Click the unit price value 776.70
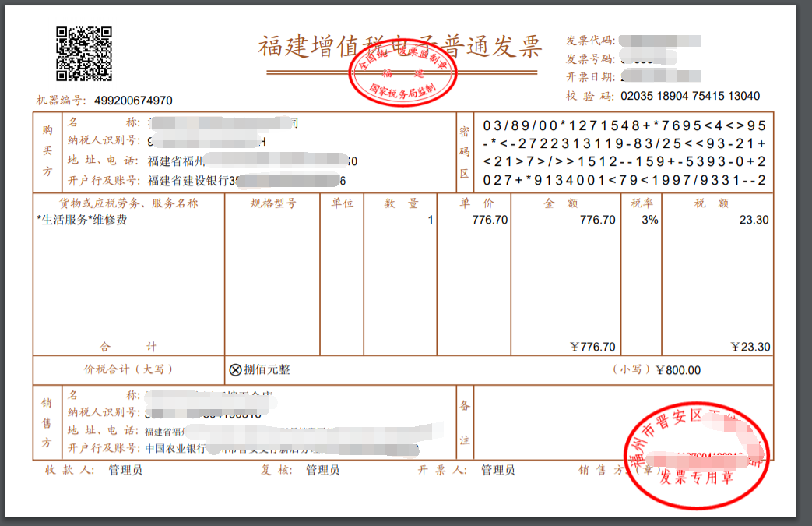Image resolution: width=812 pixels, height=526 pixels. [490, 220]
